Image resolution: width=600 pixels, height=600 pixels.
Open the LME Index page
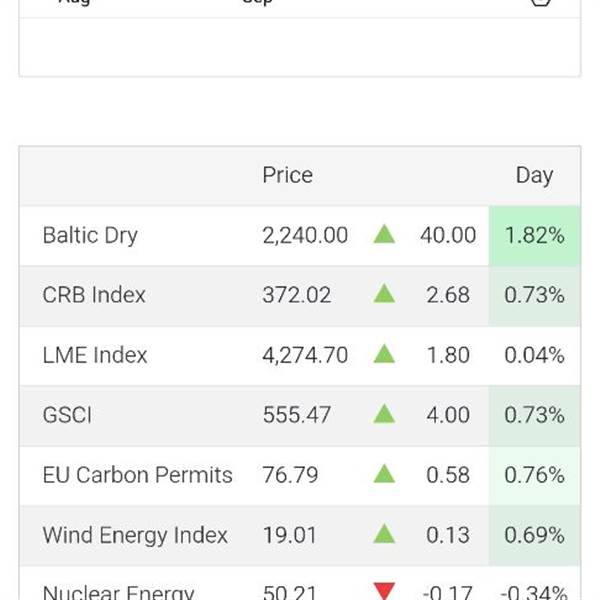coord(95,356)
